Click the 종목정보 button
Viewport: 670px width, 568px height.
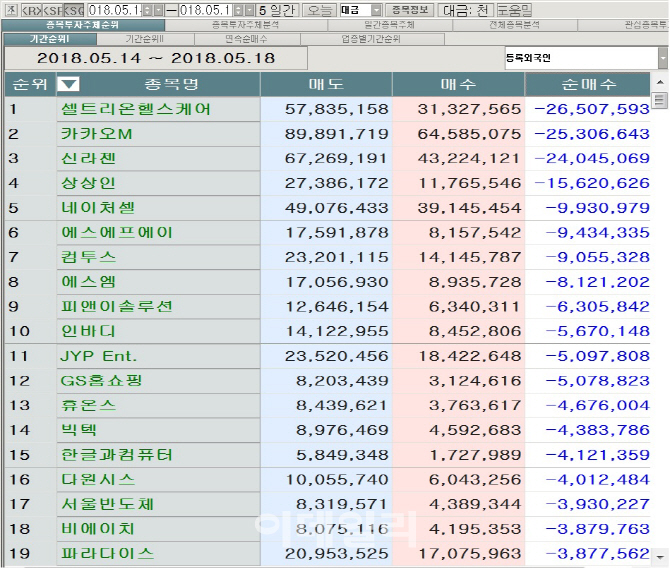[411, 9]
